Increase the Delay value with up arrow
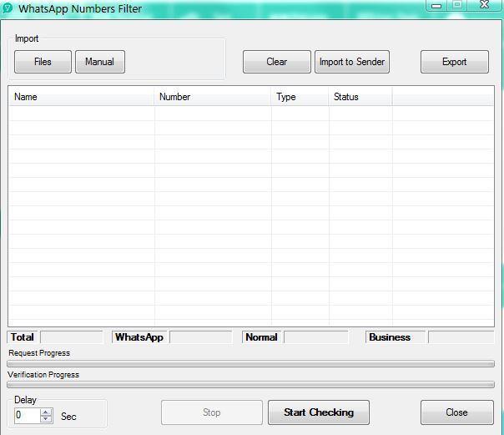This screenshot has height=435, width=504. [x=46, y=412]
